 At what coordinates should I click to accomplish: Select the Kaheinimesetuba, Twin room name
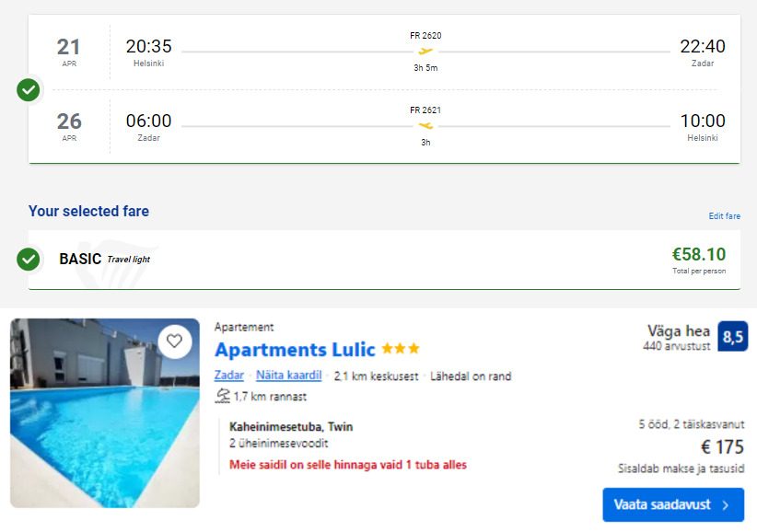291,426
